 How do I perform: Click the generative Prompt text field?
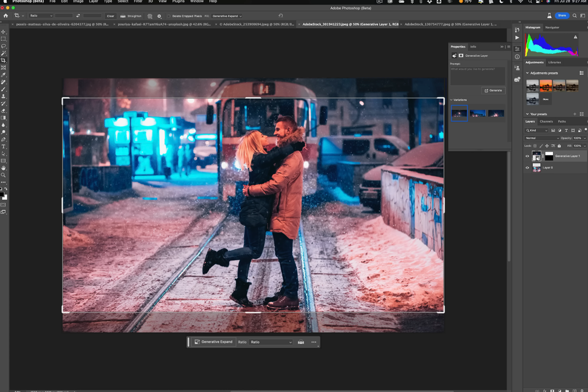[477, 75]
